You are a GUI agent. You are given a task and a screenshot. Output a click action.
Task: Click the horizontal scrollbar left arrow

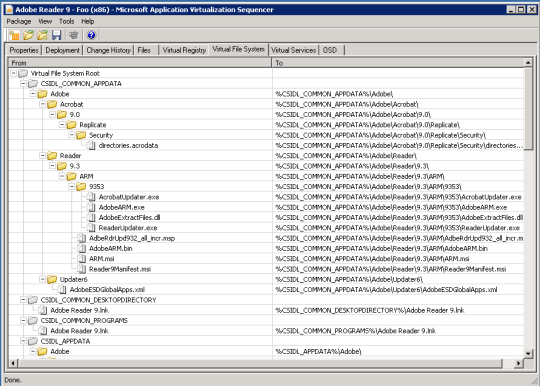pyautogui.click(x=13, y=363)
